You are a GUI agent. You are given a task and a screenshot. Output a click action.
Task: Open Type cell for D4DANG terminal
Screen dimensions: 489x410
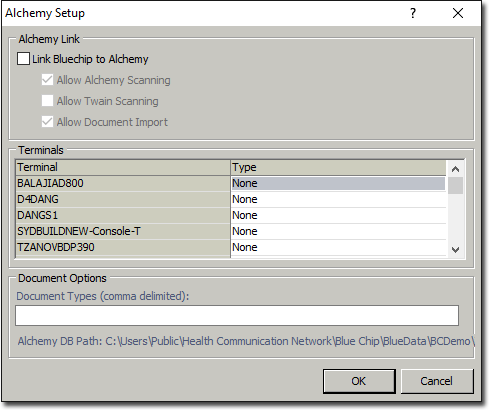[x=338, y=199]
